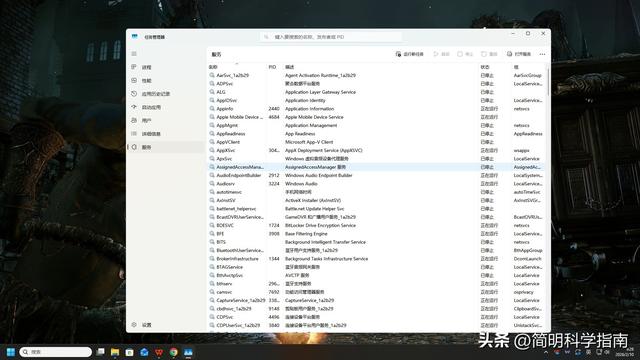Select the camsvc service row
Image resolution: width=640 pixels, height=360 pixels.
(376, 292)
